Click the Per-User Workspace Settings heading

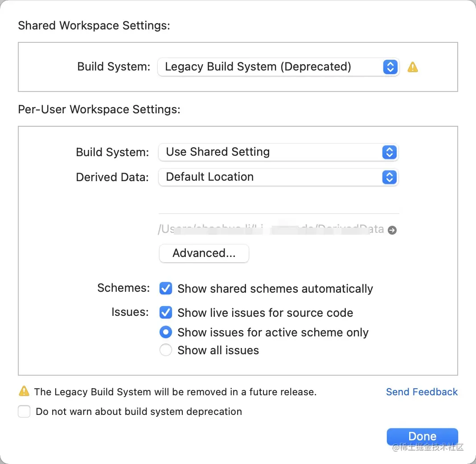(x=99, y=109)
